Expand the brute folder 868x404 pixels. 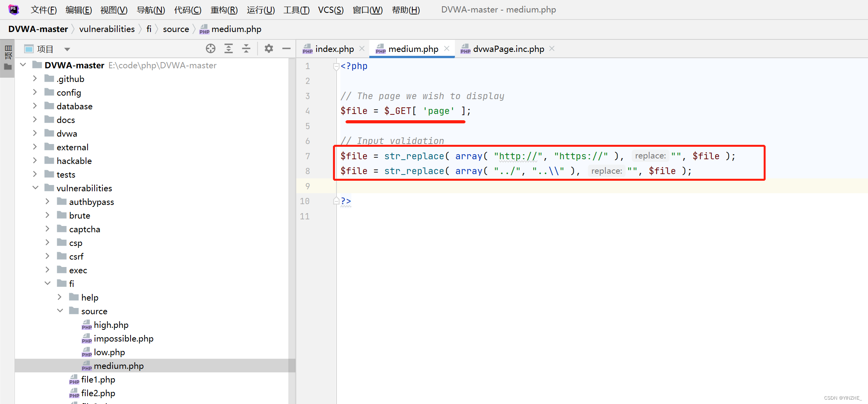click(48, 215)
